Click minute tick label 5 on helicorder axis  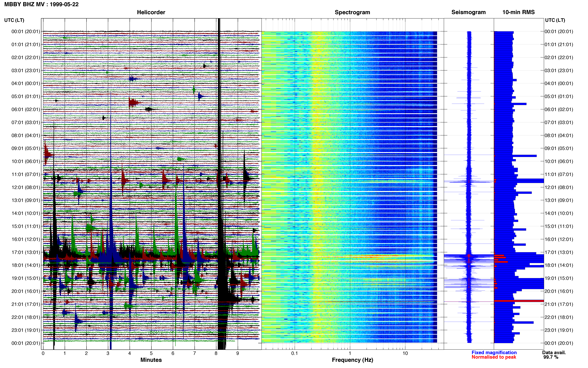[151, 353]
